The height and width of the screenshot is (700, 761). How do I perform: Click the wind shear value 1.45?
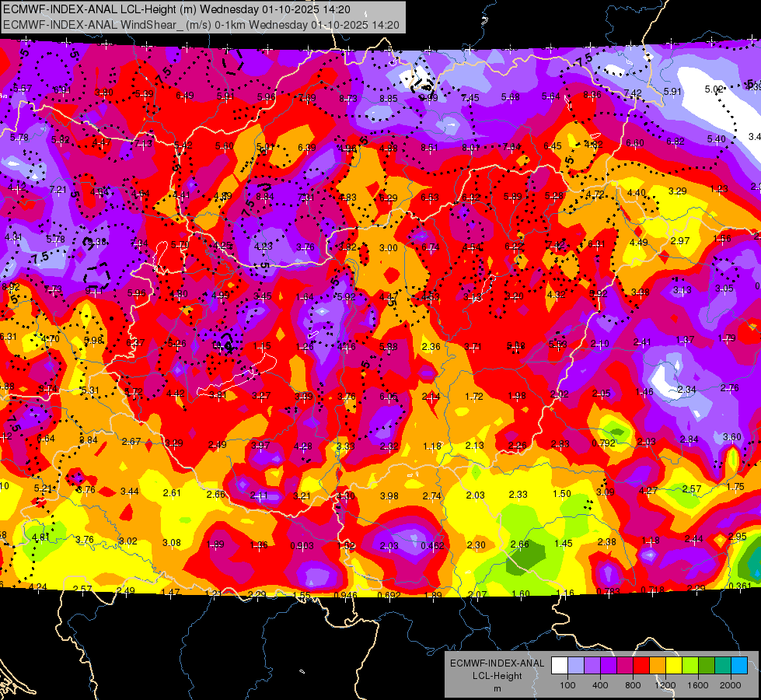pos(564,543)
